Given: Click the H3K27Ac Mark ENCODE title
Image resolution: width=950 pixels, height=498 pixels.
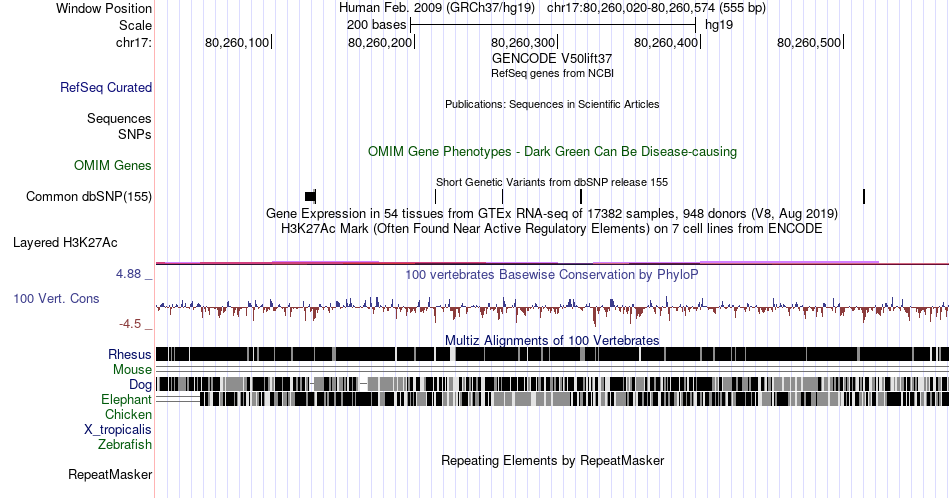Looking at the screenshot, I should (552, 228).
